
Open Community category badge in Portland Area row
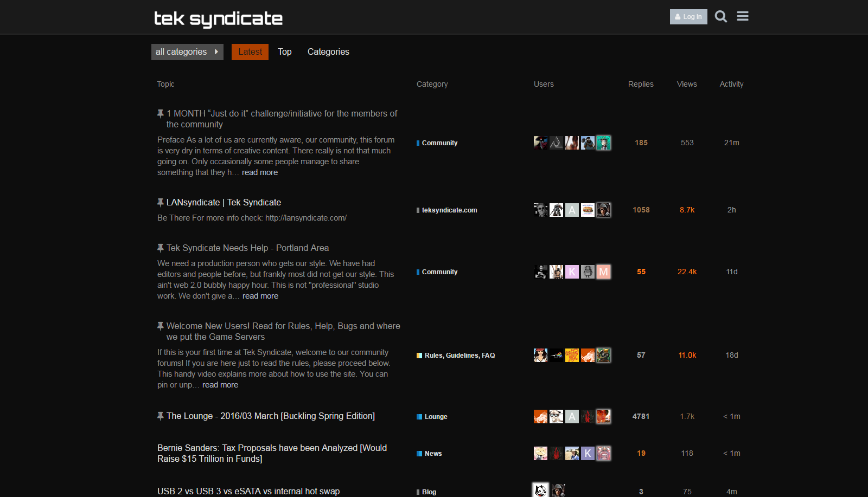(437, 272)
